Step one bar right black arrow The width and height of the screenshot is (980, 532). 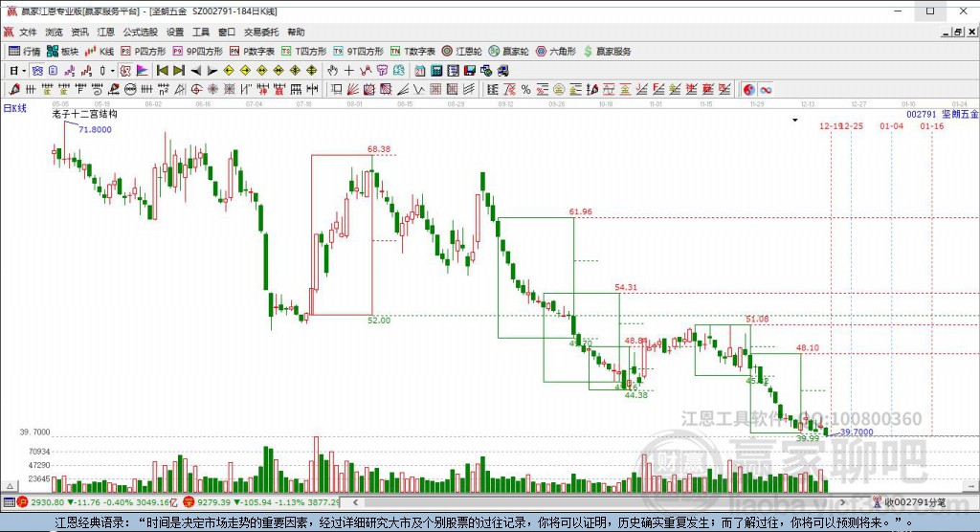click(x=212, y=71)
